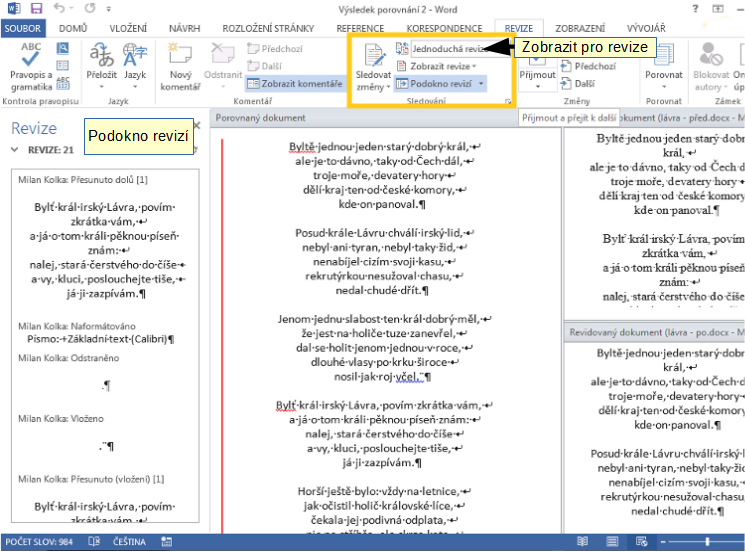745x552 pixels.
Task: Click POČET SLOV: 984 in status bar
Action: (39, 541)
